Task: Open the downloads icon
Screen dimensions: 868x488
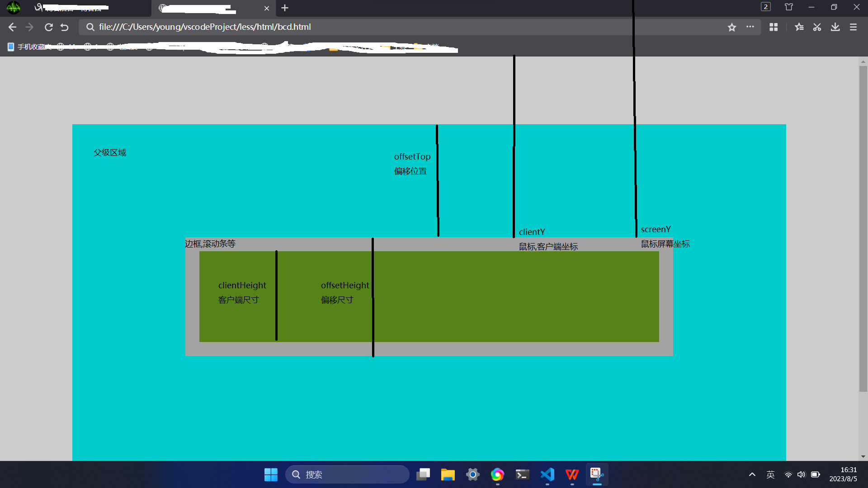Action: [x=835, y=27]
